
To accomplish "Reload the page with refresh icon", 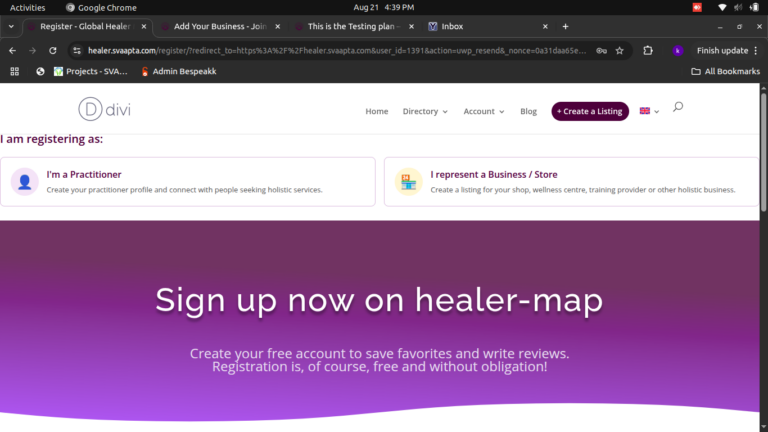I will [52, 50].
